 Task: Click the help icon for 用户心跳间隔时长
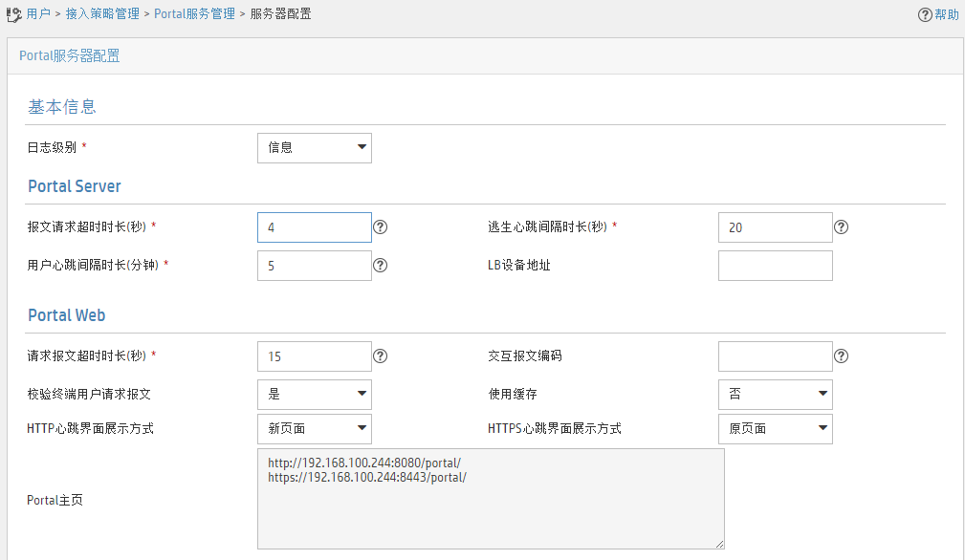coord(381,265)
